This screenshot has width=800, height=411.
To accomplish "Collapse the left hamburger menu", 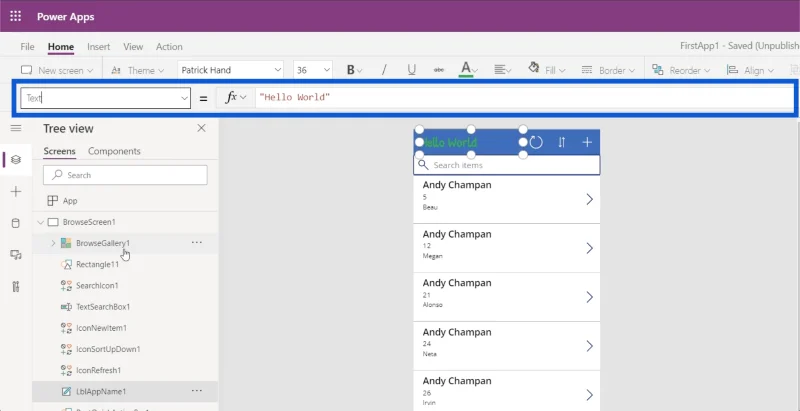I will click(16, 128).
